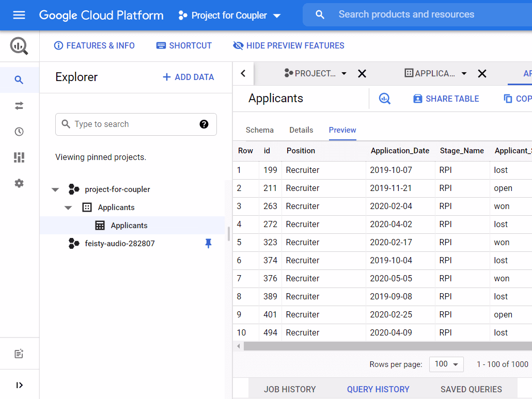Viewport: 532px width, 399px height.
Task: Open SQL workspace magnifier icon in sidebar
Action: click(x=19, y=80)
